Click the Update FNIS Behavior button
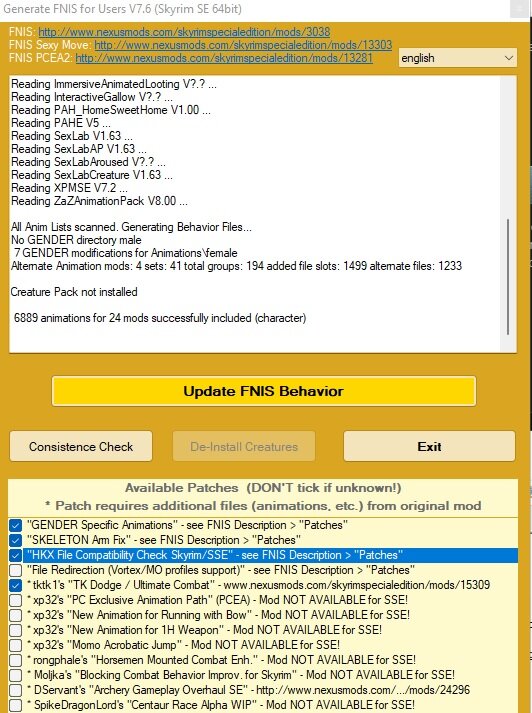The height and width of the screenshot is (713, 532). point(264,391)
